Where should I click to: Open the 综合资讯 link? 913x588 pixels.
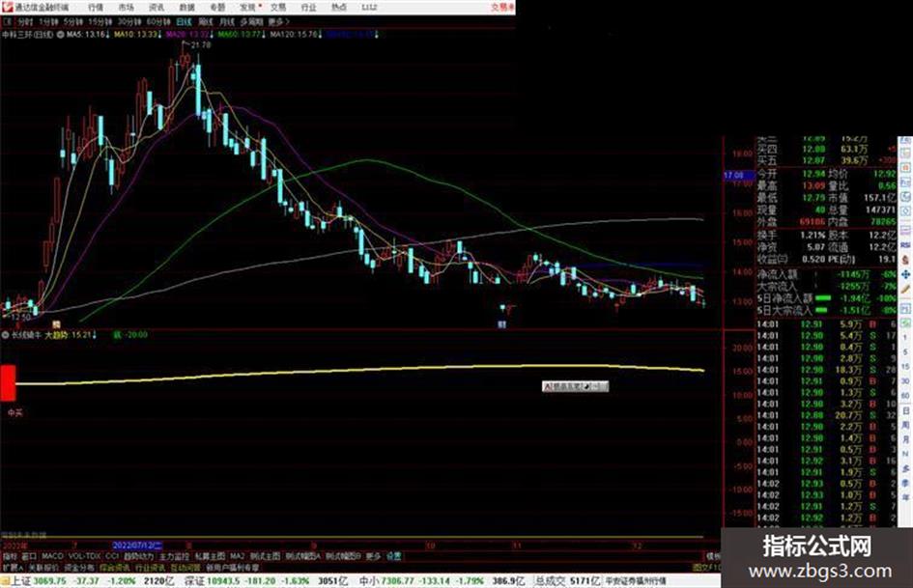tap(115, 568)
